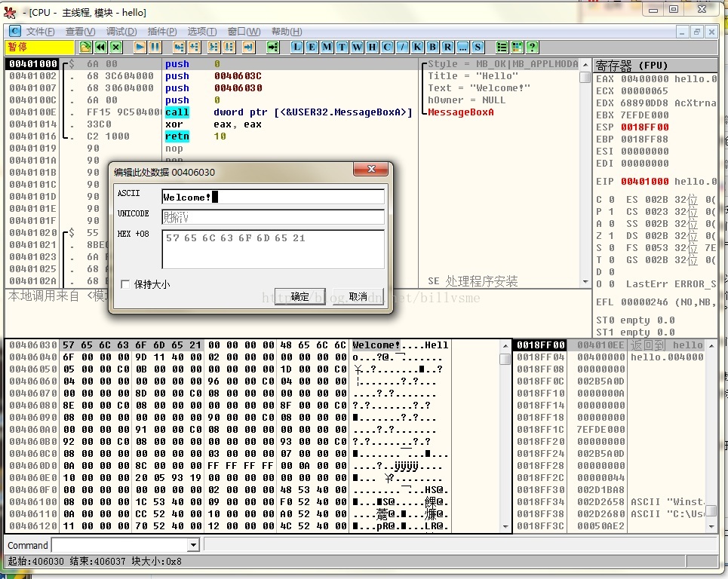This screenshot has width=728, height=579.
Task: Click the Trace over toolbar icon
Action: pyautogui.click(x=229, y=47)
